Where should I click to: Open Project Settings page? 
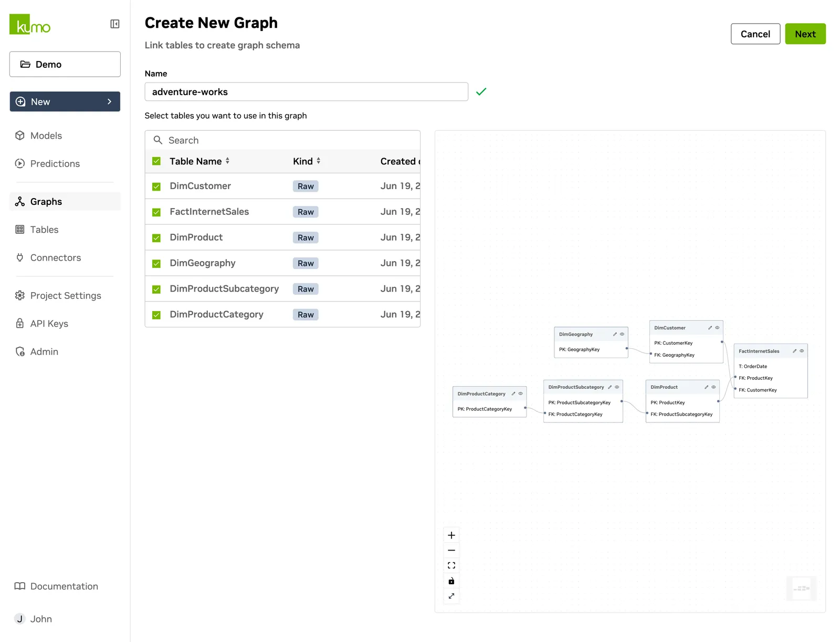(x=58, y=296)
